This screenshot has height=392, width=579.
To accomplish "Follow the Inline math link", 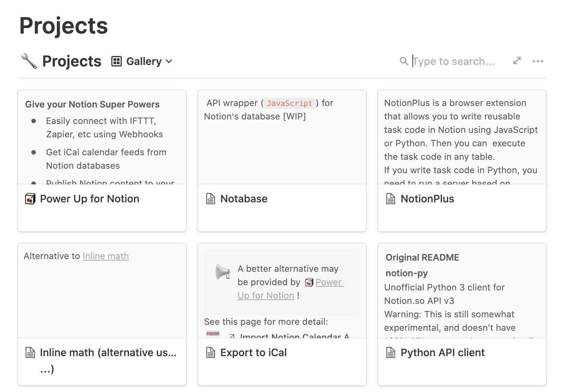I will click(x=105, y=256).
